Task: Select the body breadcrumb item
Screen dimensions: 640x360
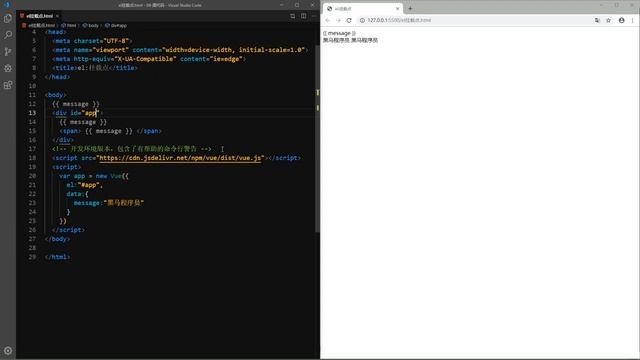Action: click(x=91, y=25)
